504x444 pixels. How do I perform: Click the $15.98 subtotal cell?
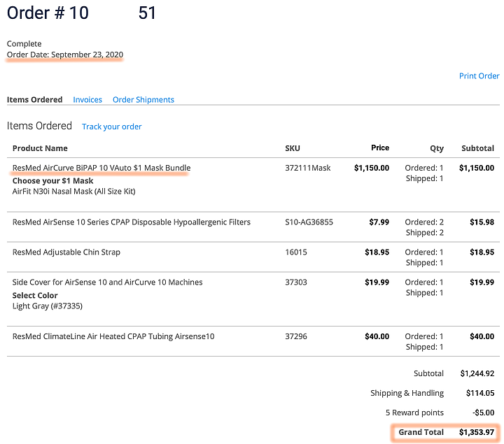pyautogui.click(x=482, y=222)
